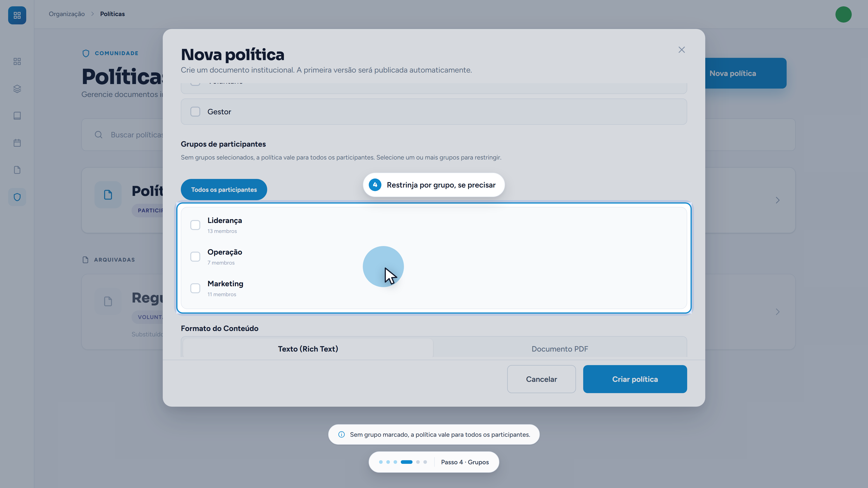
Task: Click the archived policy card document icon
Action: pyautogui.click(x=108, y=301)
